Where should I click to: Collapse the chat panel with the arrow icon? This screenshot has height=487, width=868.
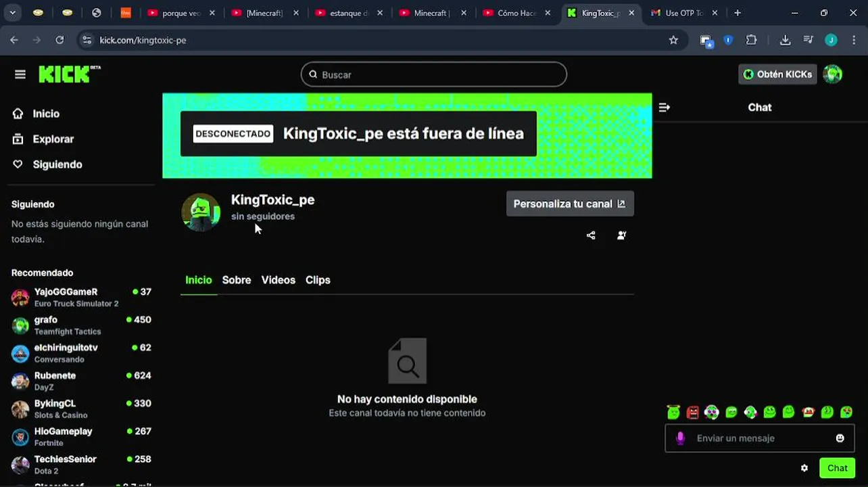click(x=664, y=107)
